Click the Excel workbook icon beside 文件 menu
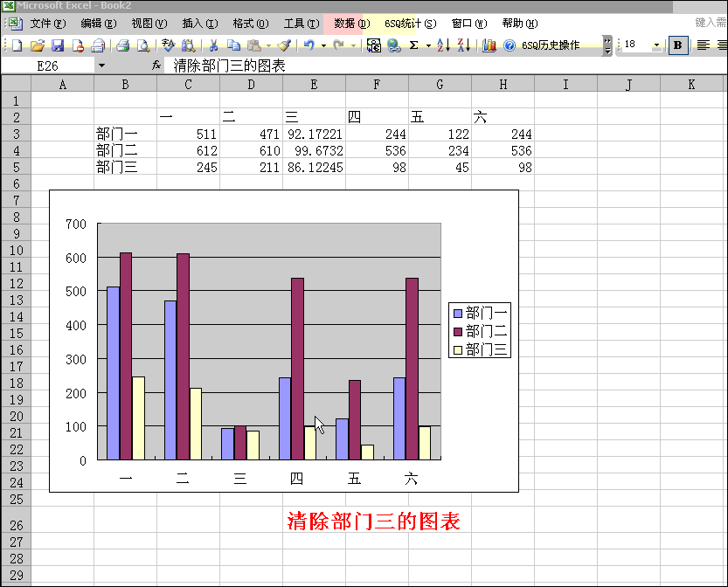This screenshot has width=728, height=587. (15, 24)
